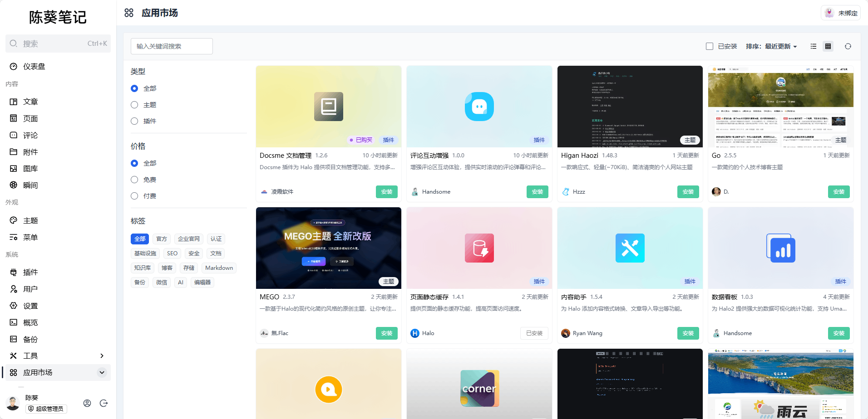The image size is (868, 419).
Task: Click the refresh icon in the toolbar
Action: (x=848, y=46)
